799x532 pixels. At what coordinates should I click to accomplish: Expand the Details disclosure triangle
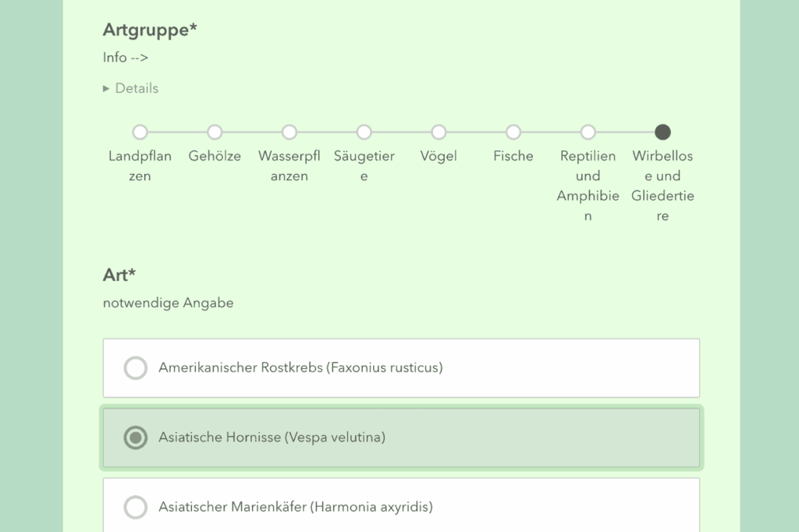tap(107, 89)
